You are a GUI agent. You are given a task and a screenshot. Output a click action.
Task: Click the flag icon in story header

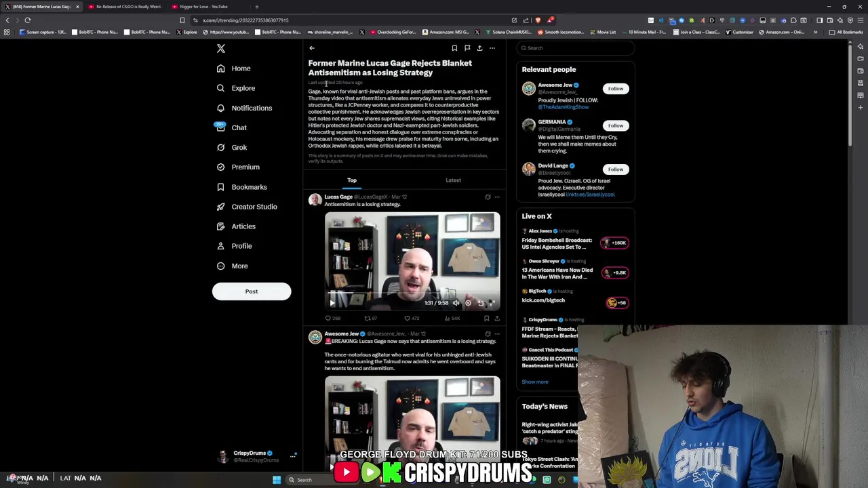467,48
